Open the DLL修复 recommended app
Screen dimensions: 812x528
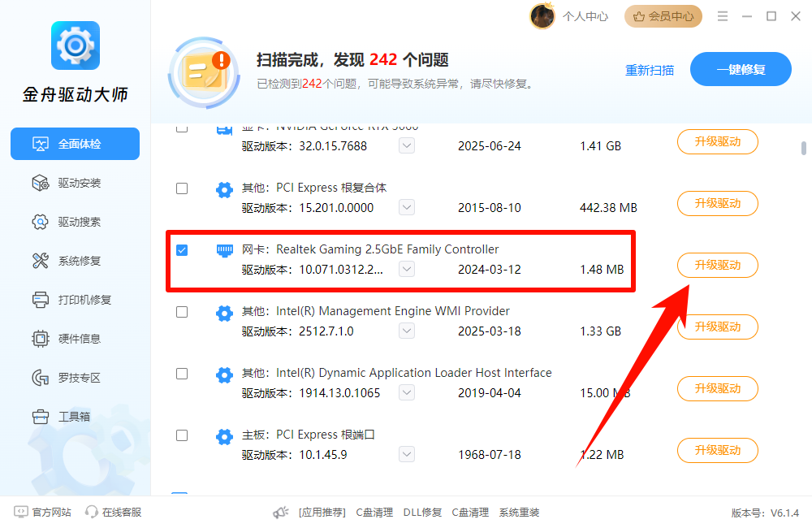[422, 513]
